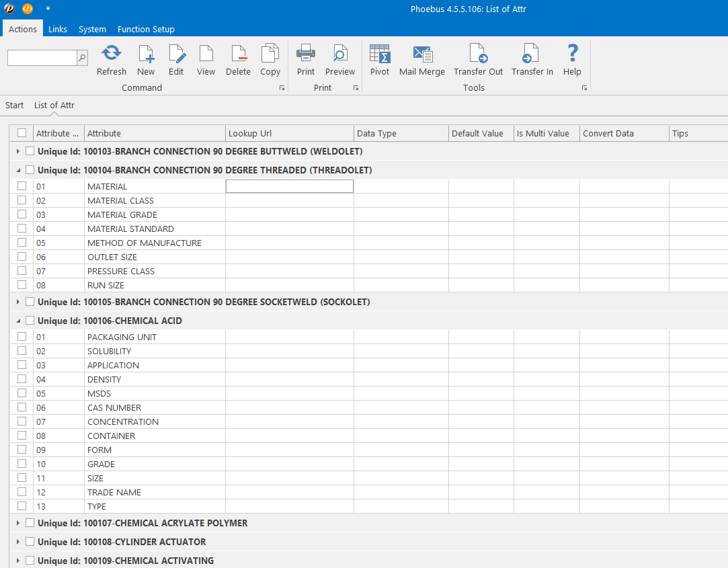
Task: Sort by the Attribute column header
Action: (x=155, y=133)
